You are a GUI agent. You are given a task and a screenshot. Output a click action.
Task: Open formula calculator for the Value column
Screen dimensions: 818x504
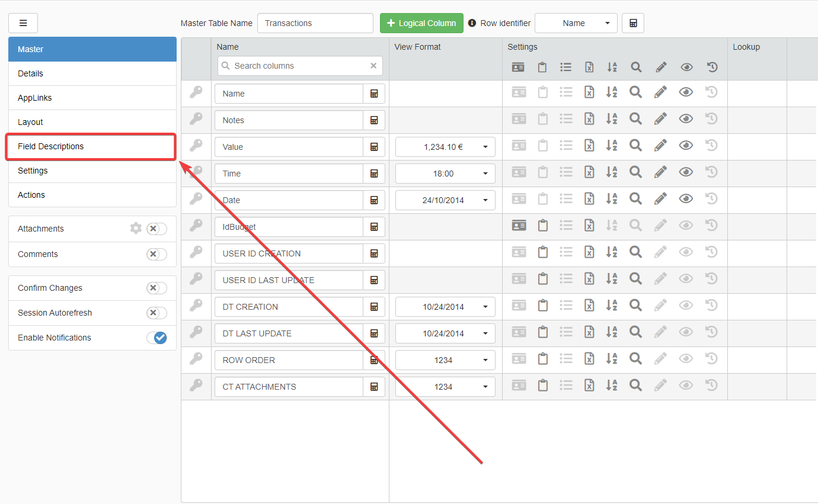[x=374, y=147]
